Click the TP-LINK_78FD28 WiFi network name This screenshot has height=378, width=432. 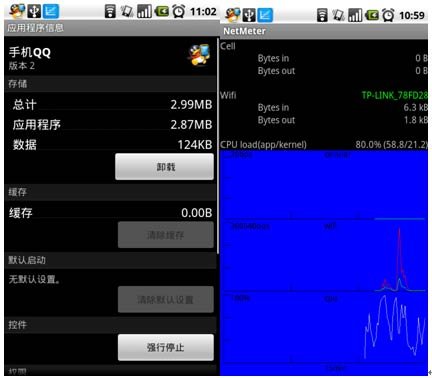click(x=395, y=95)
